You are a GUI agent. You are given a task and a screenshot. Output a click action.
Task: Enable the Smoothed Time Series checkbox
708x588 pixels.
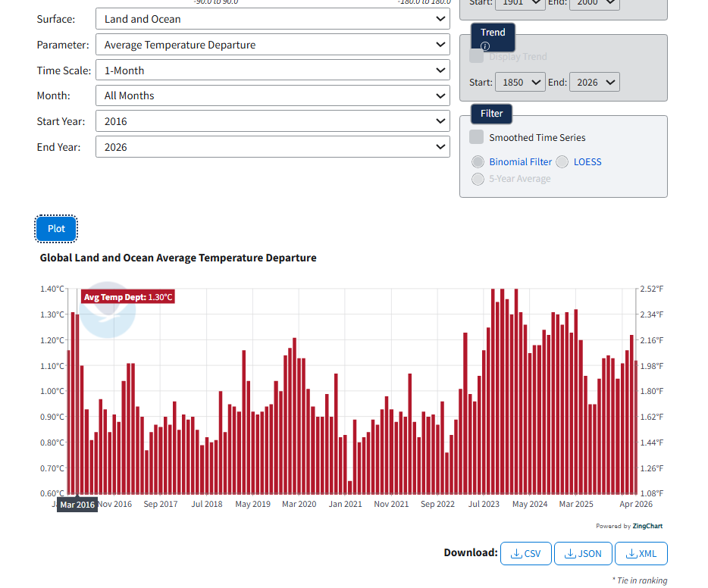coord(476,137)
